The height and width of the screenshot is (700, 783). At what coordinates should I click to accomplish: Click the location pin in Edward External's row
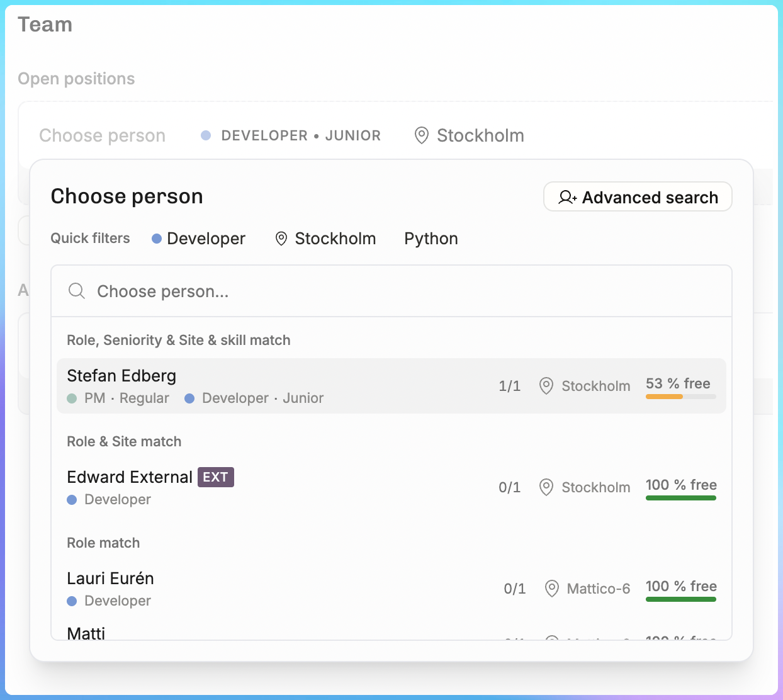pos(546,487)
